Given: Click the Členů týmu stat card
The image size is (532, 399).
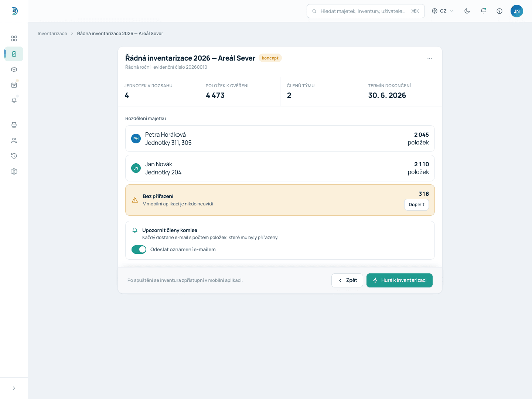Looking at the screenshot, I should click(x=321, y=92).
